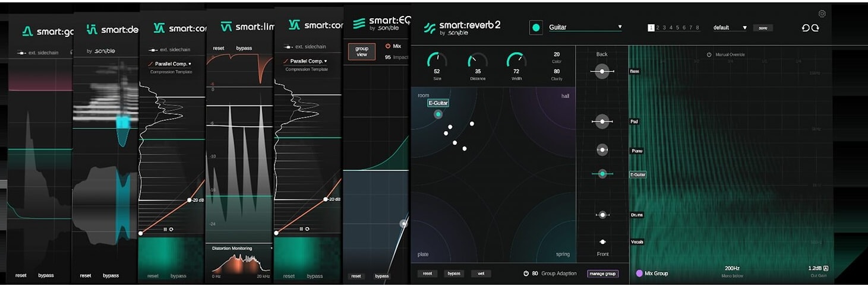Click the undo arrow icon

tap(806, 28)
